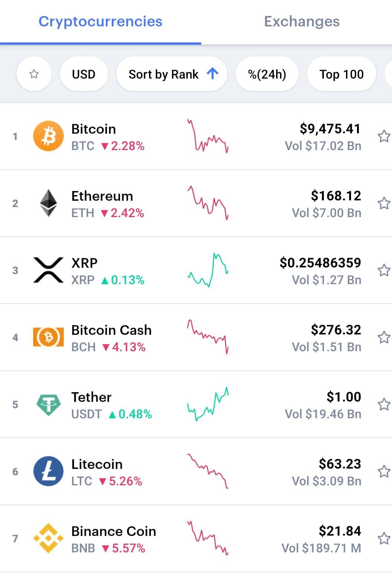Select the Litecoin logo icon
Image resolution: width=392 pixels, height=574 pixels.
[48, 471]
